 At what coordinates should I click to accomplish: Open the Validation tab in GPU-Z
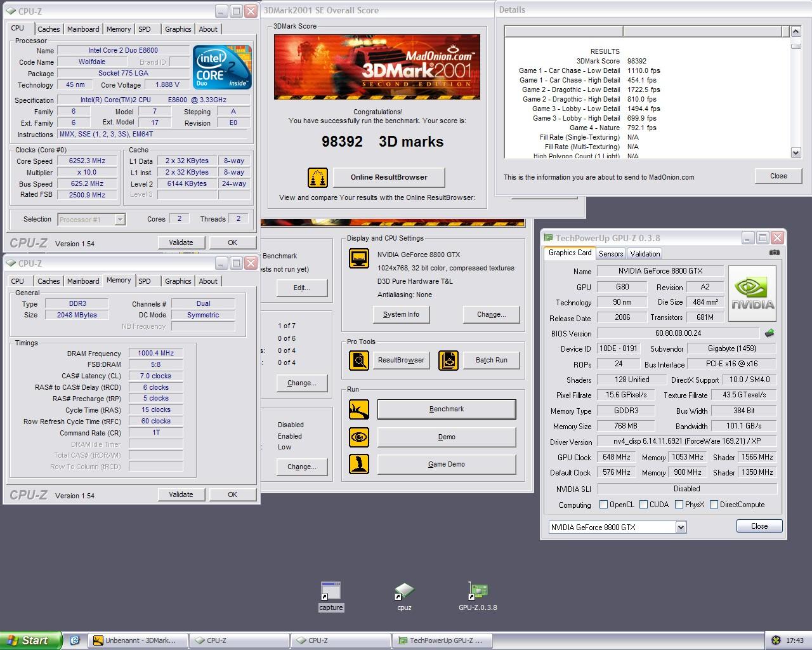click(x=645, y=253)
